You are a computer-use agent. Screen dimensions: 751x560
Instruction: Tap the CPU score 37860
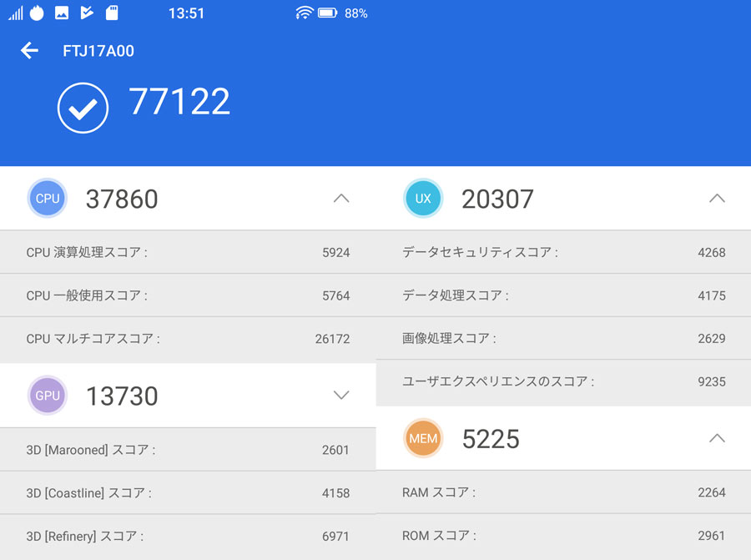tap(122, 199)
